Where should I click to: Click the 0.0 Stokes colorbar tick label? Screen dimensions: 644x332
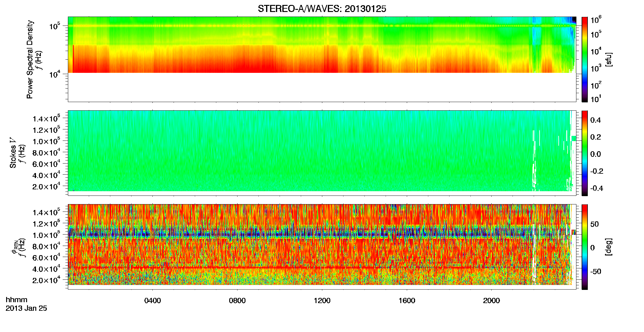pyautogui.click(x=595, y=154)
